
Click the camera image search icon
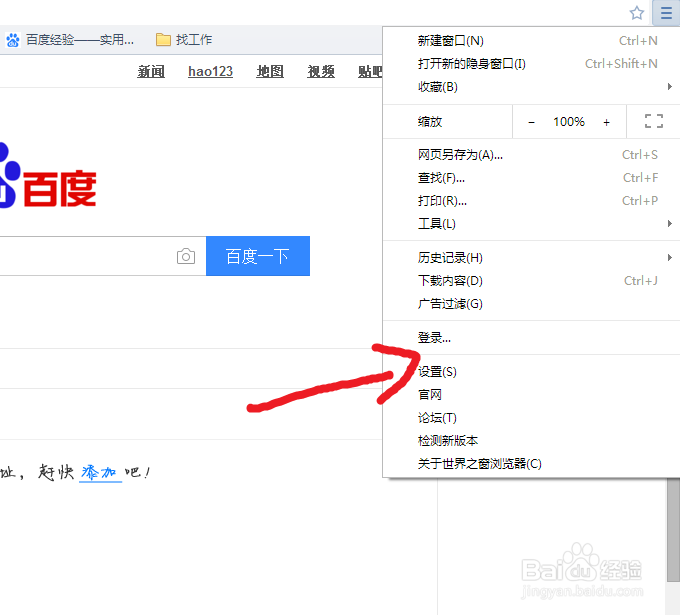pos(186,256)
